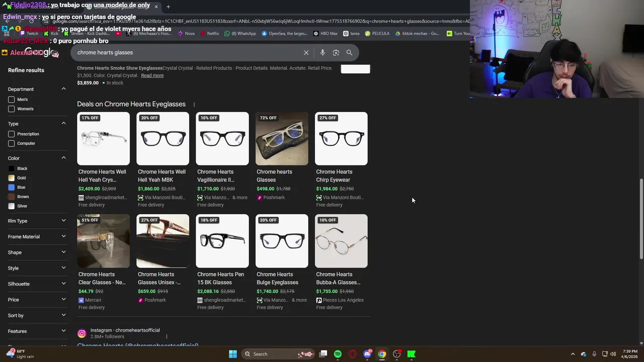This screenshot has height=362, width=644.
Task: Open the Kick app from the taskbar
Action: [x=412, y=354]
